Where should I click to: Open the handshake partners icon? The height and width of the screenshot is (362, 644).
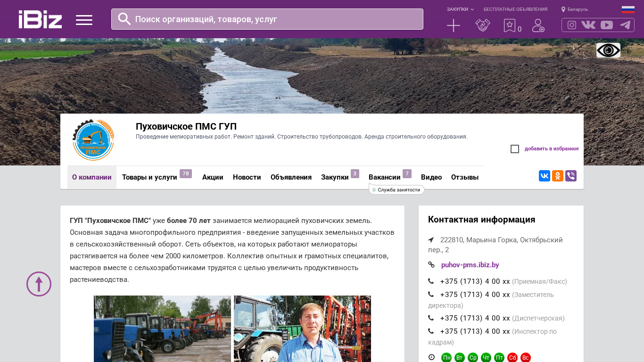483,25
